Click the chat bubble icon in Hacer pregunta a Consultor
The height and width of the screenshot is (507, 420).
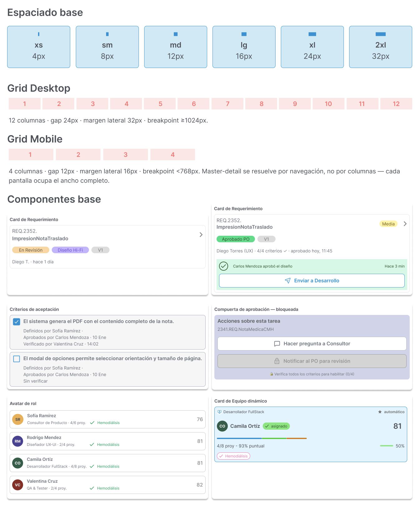coord(277,344)
